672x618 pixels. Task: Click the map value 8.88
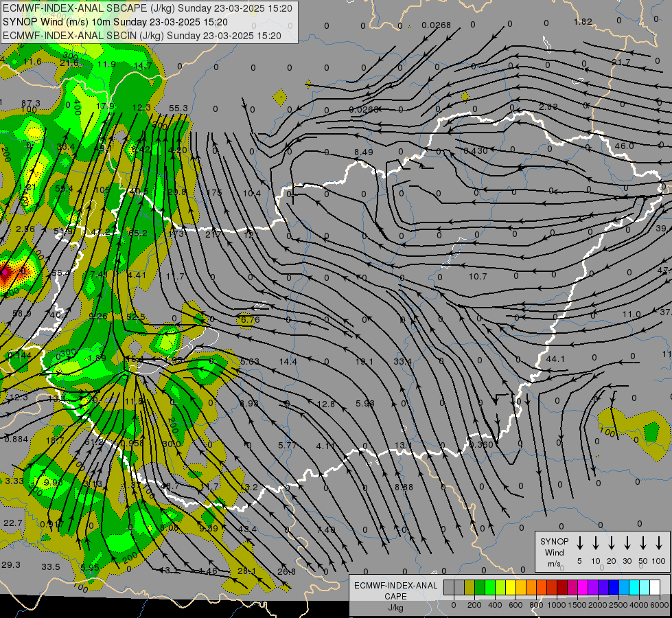coord(404,487)
